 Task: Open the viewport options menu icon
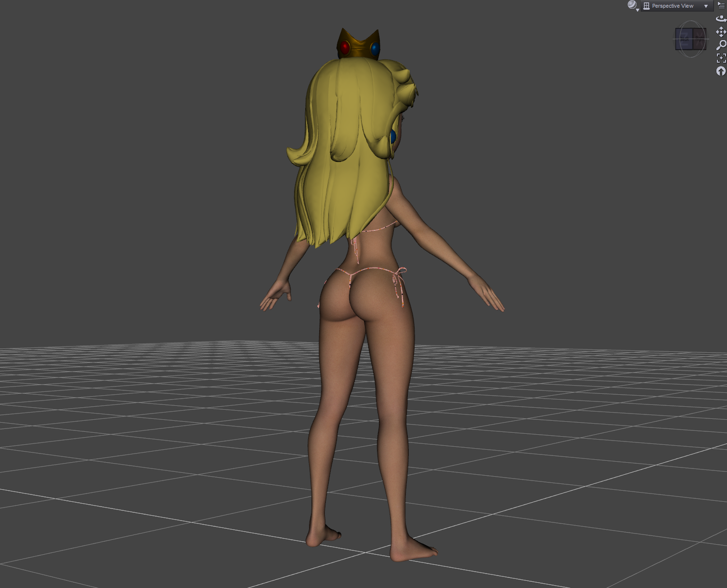(x=721, y=5)
